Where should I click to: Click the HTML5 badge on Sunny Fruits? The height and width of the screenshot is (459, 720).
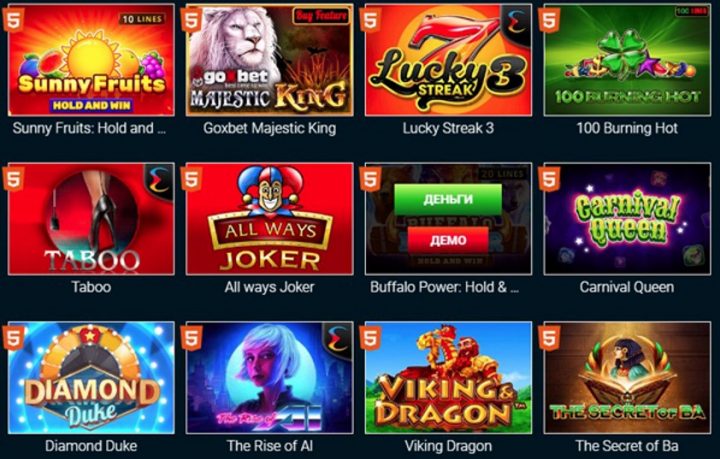pyautogui.click(x=13, y=21)
